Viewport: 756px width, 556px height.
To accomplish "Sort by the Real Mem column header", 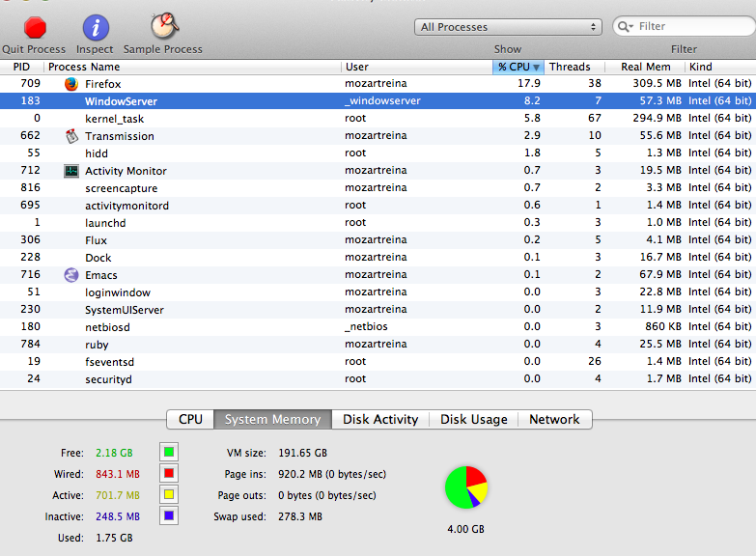I will pyautogui.click(x=645, y=67).
